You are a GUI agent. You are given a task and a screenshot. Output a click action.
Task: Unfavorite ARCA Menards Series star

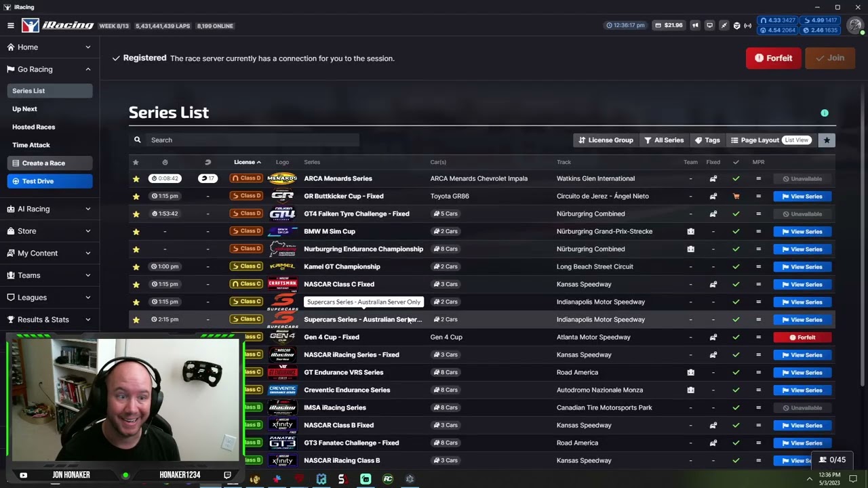point(136,179)
